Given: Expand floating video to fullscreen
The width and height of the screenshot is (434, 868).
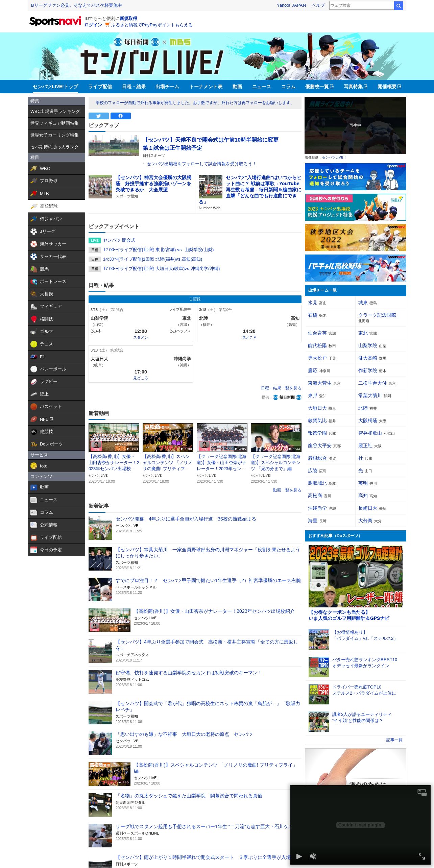Looking at the screenshot, I should (422, 856).
